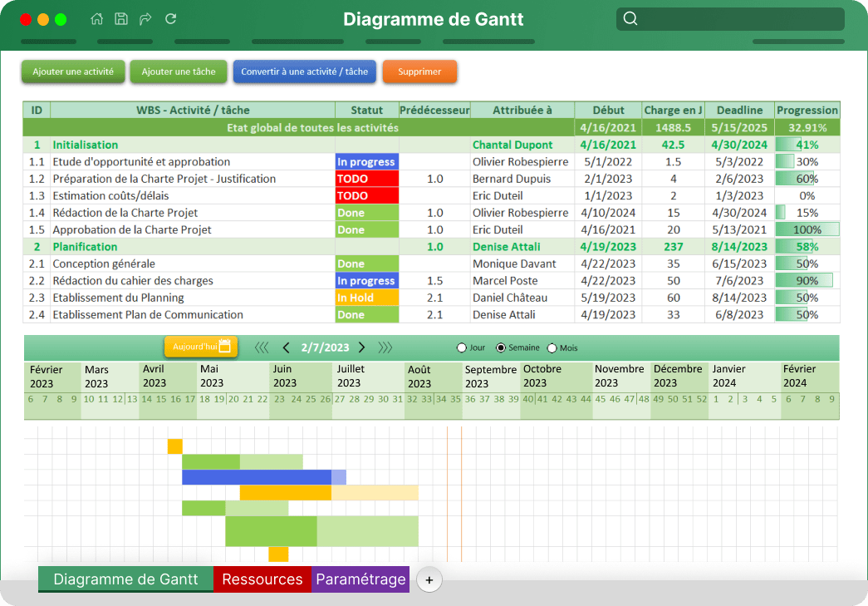The height and width of the screenshot is (606, 868).
Task: Click 'Etat global de toutes les activités' row
Action: tap(431, 127)
